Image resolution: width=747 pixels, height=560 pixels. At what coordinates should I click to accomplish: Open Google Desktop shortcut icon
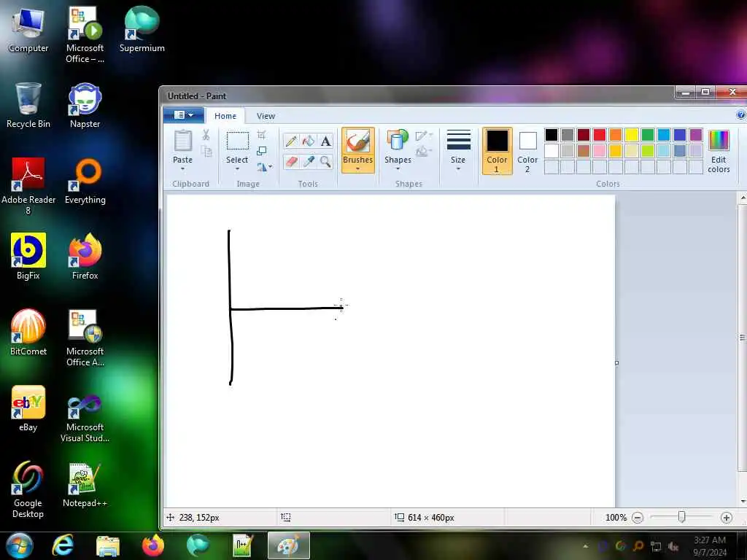click(28, 489)
